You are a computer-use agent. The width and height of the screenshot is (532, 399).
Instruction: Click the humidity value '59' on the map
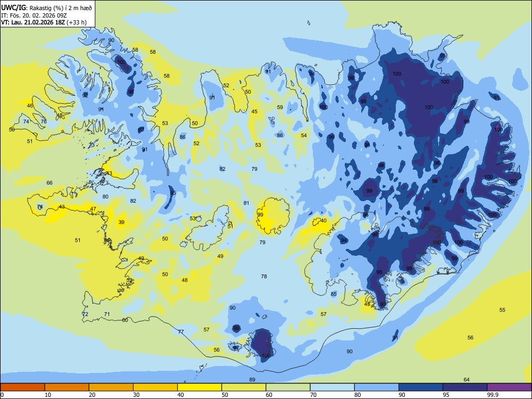280,107
